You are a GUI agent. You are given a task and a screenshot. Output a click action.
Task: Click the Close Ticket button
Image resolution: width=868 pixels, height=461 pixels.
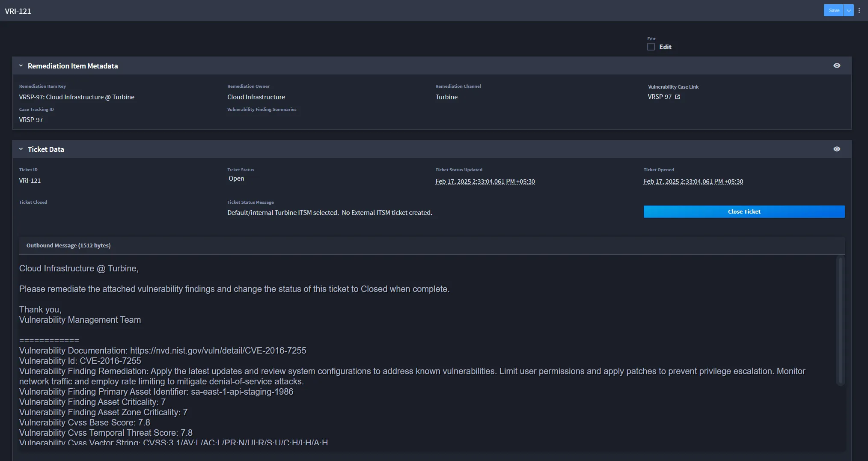pos(744,211)
